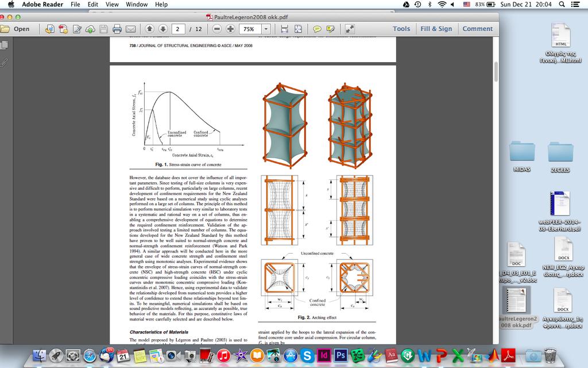Click the Open file button
Image resolution: width=588 pixels, height=368 pixels.
click(x=15, y=29)
